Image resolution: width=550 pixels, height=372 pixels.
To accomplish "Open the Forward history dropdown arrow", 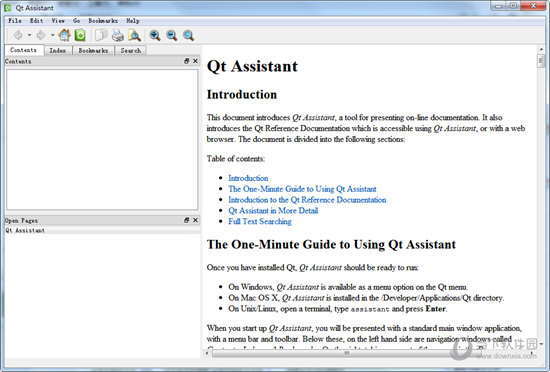I will pyautogui.click(x=53, y=35).
